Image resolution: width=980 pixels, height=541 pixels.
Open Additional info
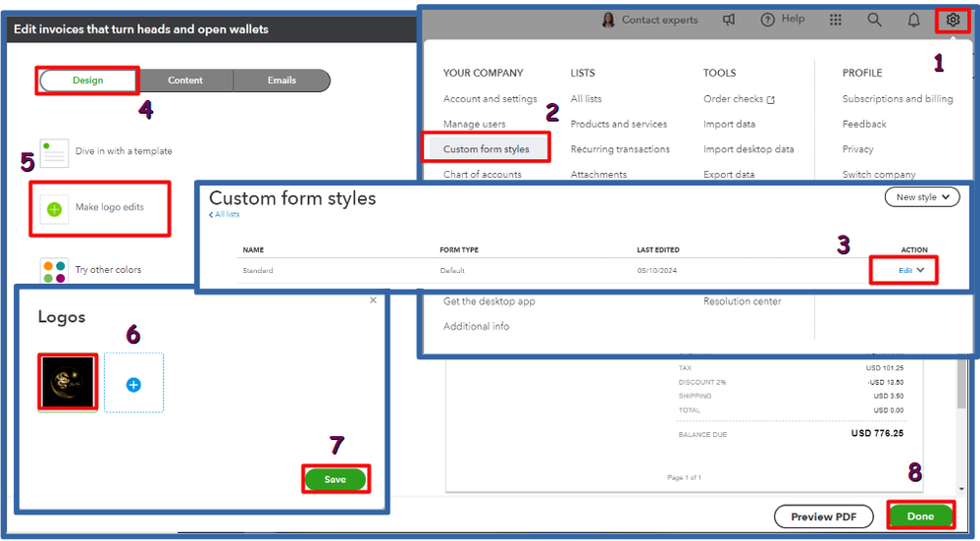tap(476, 326)
